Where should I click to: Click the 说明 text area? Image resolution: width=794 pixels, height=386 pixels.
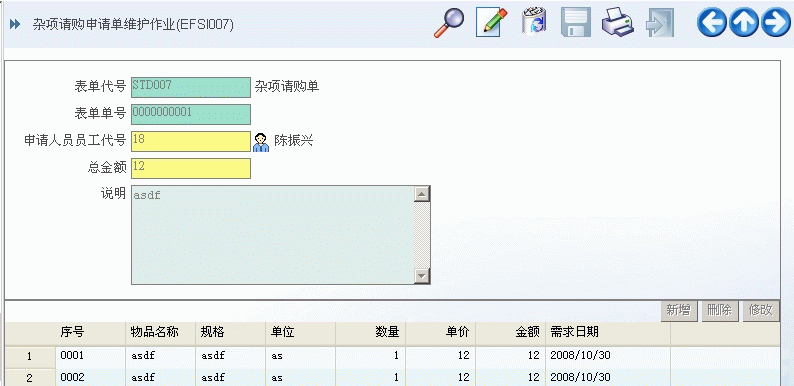tap(272, 235)
